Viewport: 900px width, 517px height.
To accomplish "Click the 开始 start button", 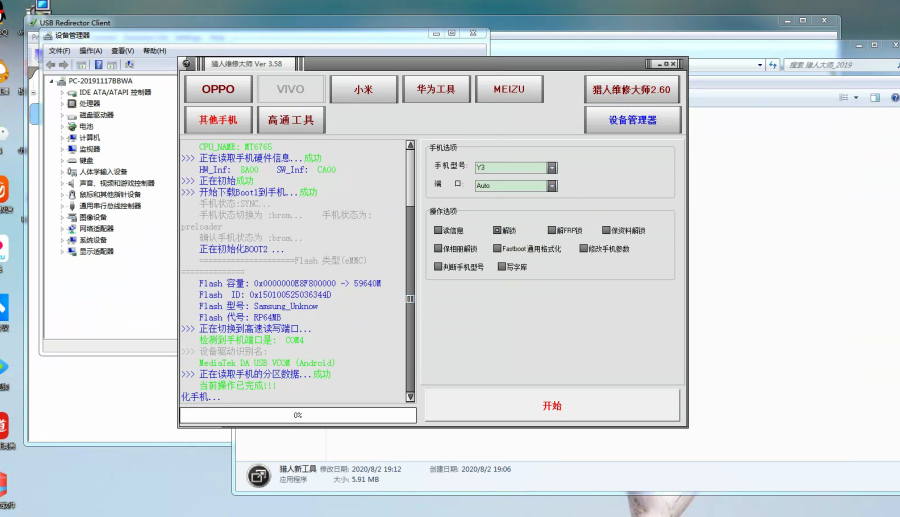I will (x=552, y=406).
